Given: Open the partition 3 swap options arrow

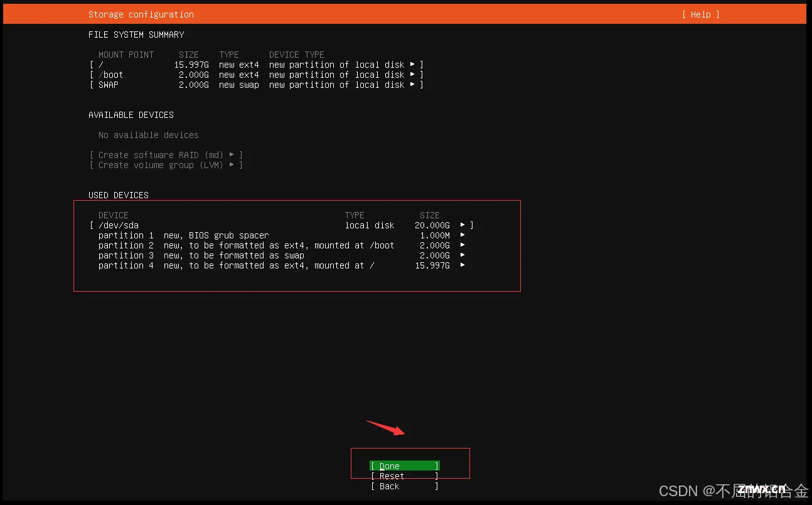Looking at the screenshot, I should tap(462, 255).
